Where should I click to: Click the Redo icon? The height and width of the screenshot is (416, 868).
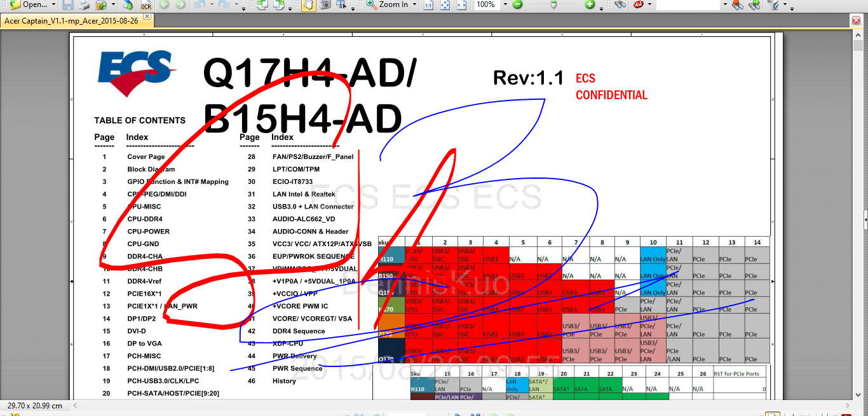pyautogui.click(x=224, y=4)
